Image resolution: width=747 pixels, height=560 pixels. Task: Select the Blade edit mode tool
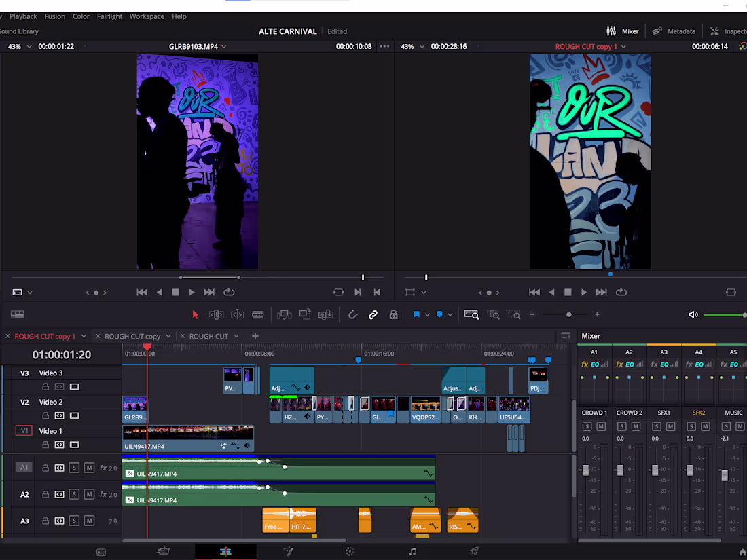[258, 314]
